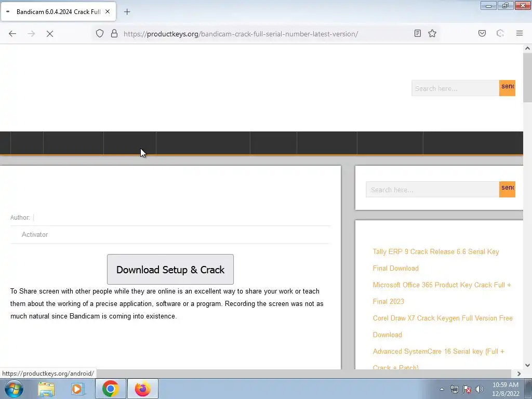Image resolution: width=532 pixels, height=399 pixels.
Task: Submit the sidebar search send button
Action: (x=507, y=189)
